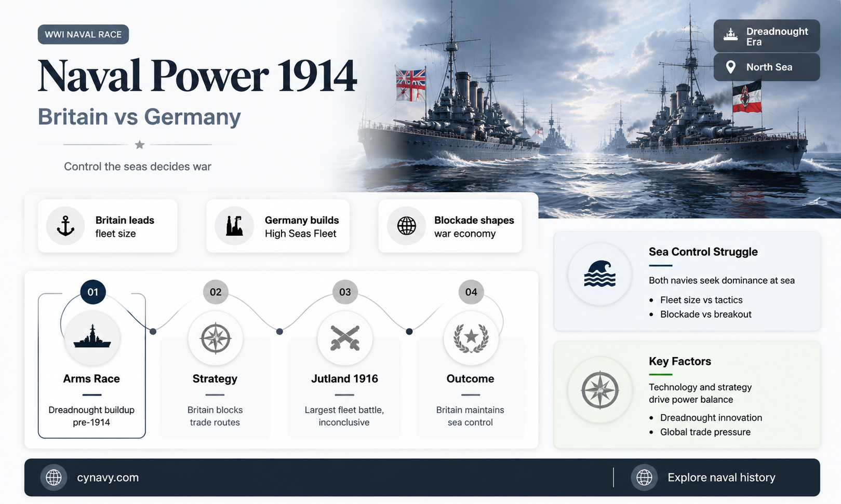Select the Strategy heading

coord(215,379)
